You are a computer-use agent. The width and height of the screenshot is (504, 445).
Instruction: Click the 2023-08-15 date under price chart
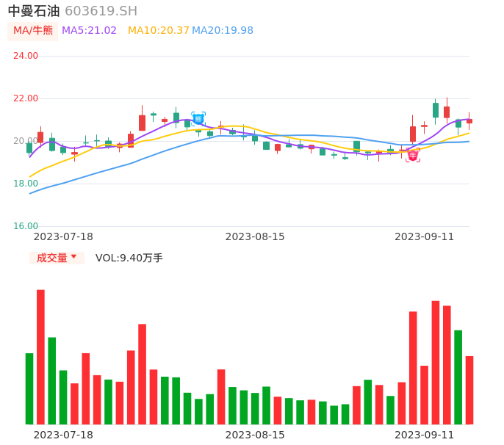click(255, 236)
